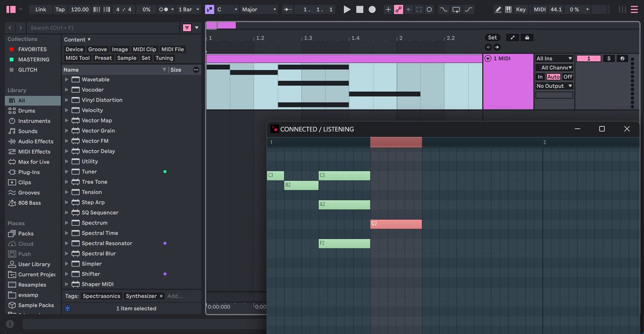644x334 pixels.
Task: Click the Tap tempo button
Action: [x=60, y=10]
